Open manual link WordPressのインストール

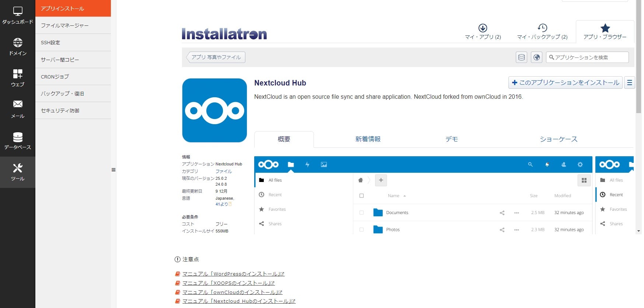pyautogui.click(x=234, y=274)
